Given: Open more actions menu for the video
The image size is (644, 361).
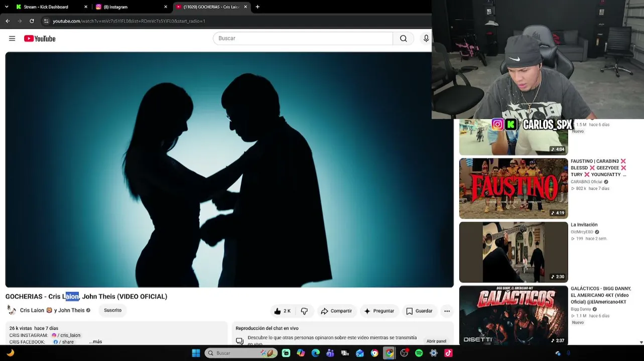Looking at the screenshot, I should (447, 311).
